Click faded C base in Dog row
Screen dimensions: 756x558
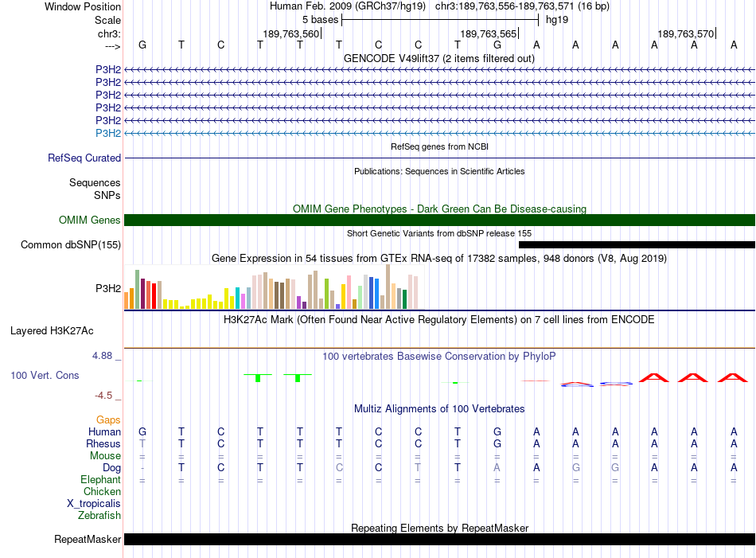coord(339,467)
